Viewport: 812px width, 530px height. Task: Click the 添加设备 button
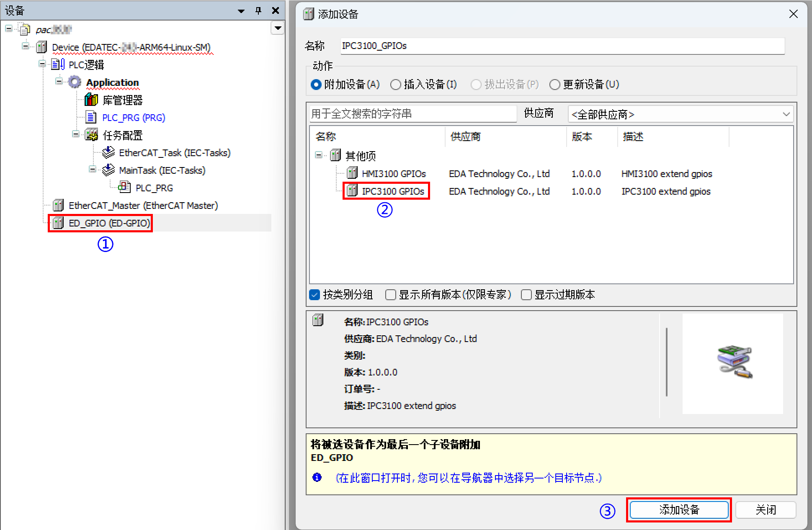[x=678, y=510]
